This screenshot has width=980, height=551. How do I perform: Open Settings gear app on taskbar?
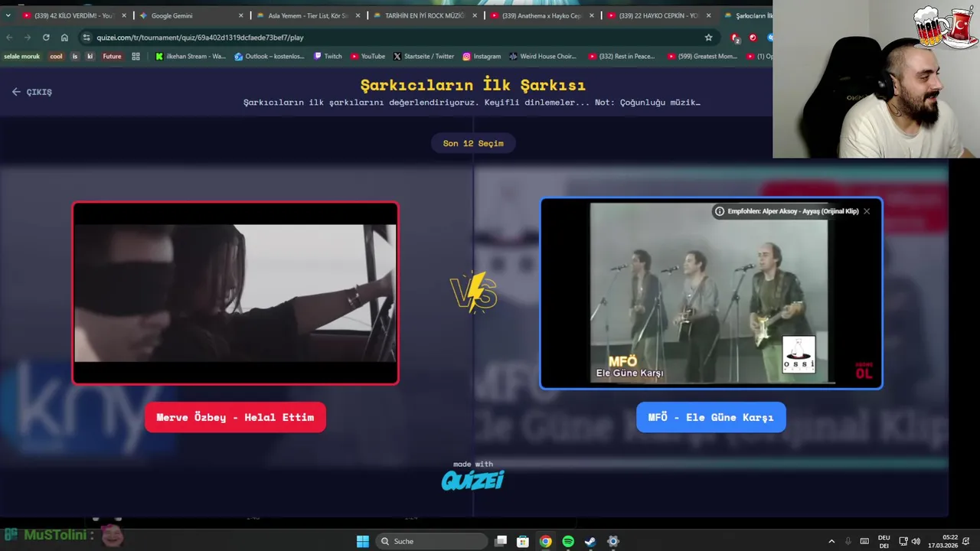(x=612, y=541)
